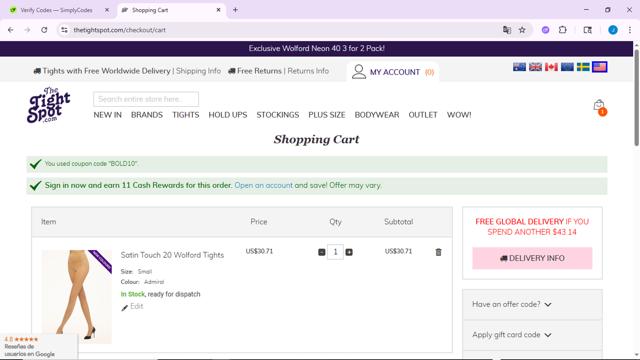Open the side panel icon
Viewport: 640px width, 360px height.
click(x=587, y=30)
